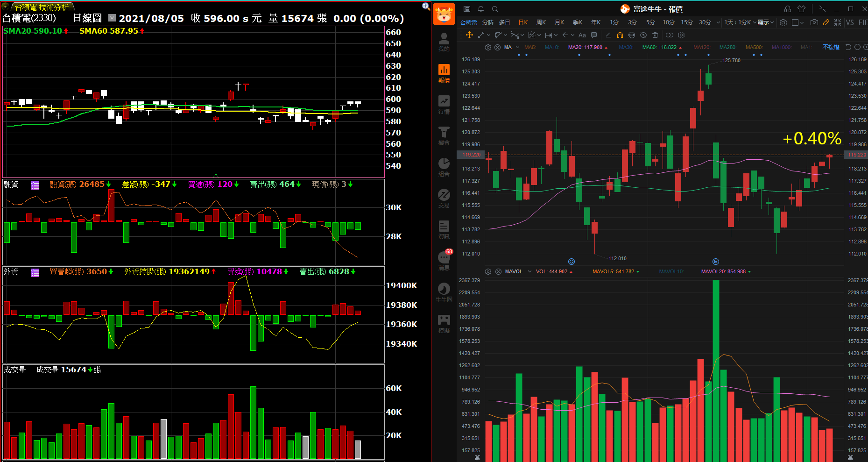Click magnifier zoom icon in 技術分析 window
The height and width of the screenshot is (462, 868).
click(425, 6)
